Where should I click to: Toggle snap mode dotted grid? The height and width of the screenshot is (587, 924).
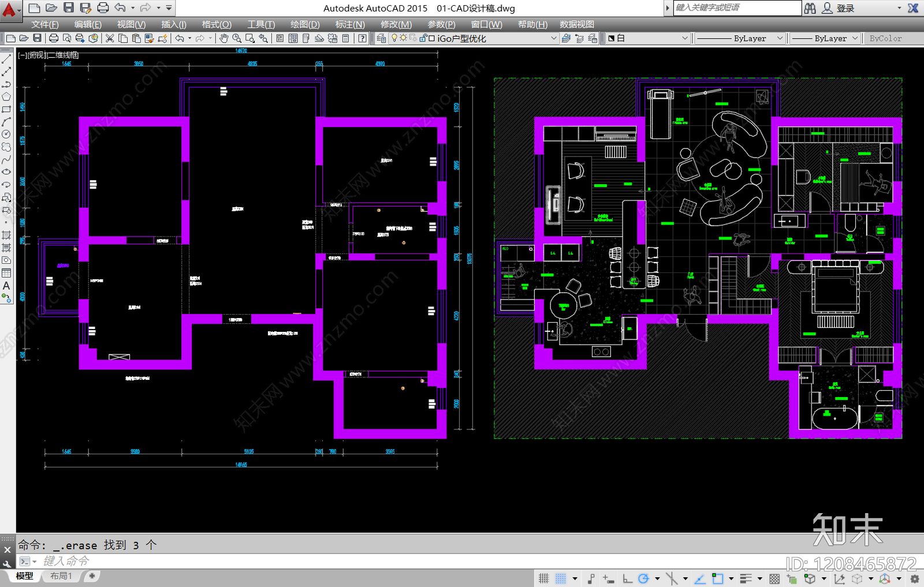point(561,578)
